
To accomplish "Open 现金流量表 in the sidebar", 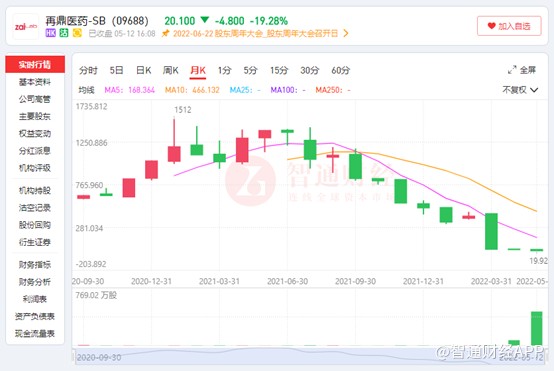I will pyautogui.click(x=35, y=334).
